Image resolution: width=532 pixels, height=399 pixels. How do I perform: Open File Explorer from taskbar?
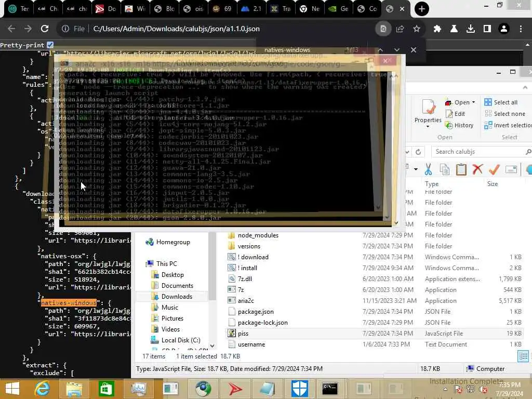tap(74, 389)
